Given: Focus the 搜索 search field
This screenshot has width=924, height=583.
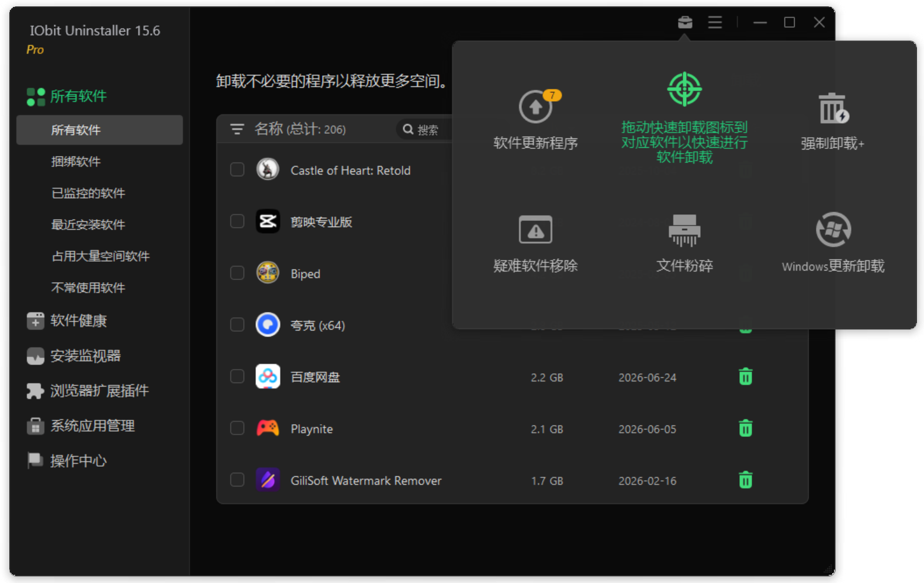Looking at the screenshot, I should (424, 129).
